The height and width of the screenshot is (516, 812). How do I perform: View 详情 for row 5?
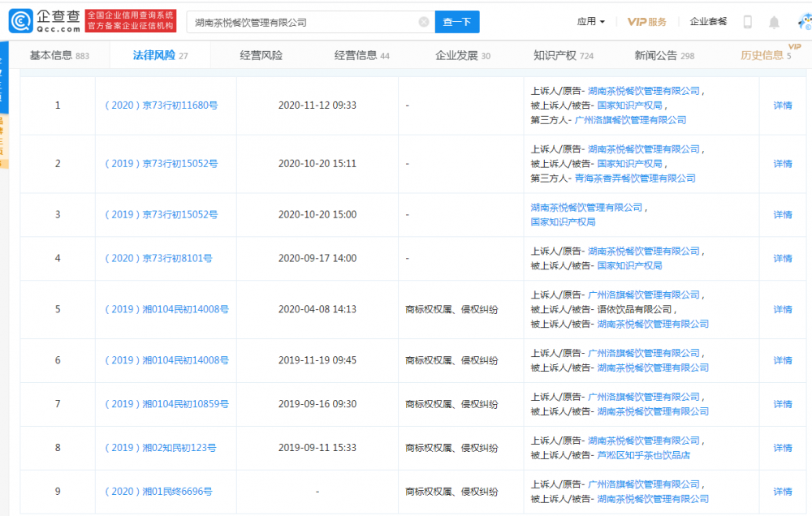[x=782, y=309]
